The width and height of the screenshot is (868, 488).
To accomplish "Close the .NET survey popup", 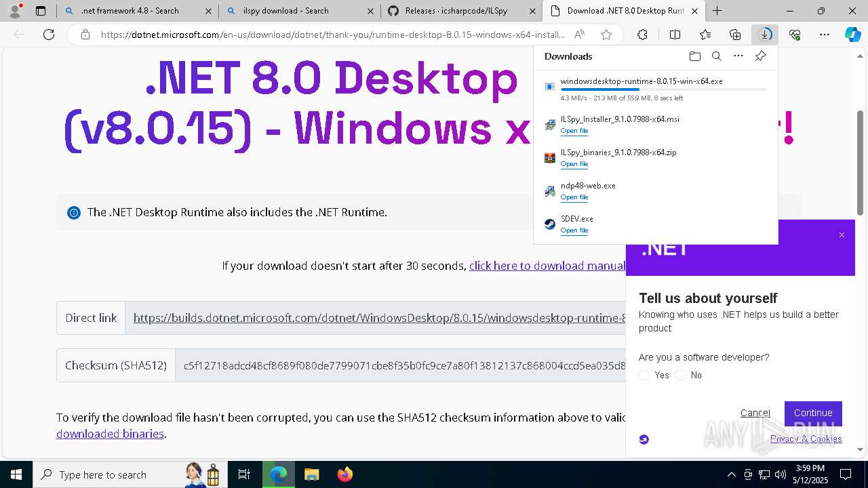I will tap(842, 235).
